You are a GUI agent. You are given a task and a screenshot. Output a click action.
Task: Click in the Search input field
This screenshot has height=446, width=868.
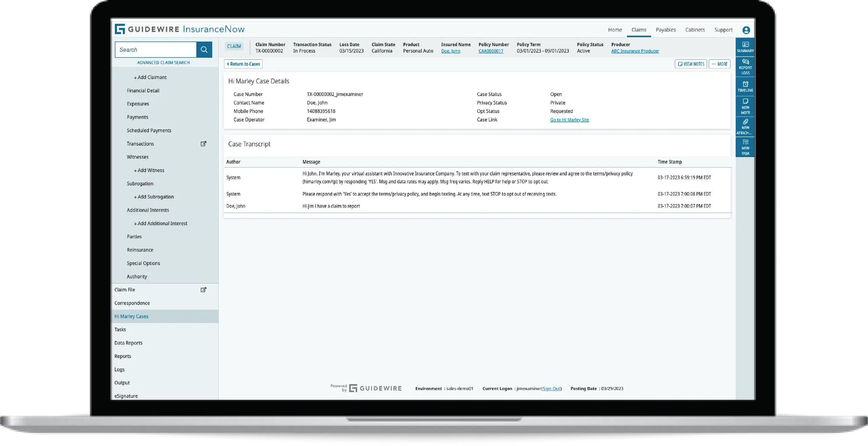pyautogui.click(x=156, y=49)
